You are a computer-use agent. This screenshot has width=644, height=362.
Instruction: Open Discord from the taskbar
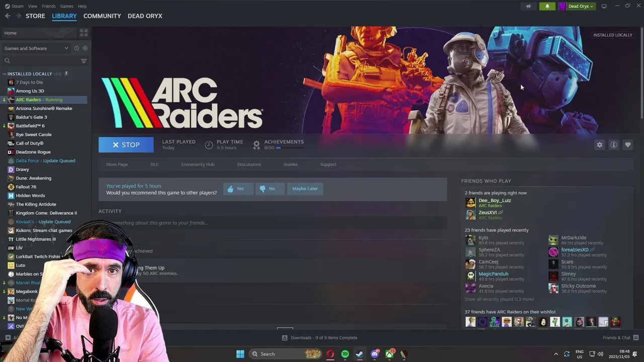(x=375, y=354)
